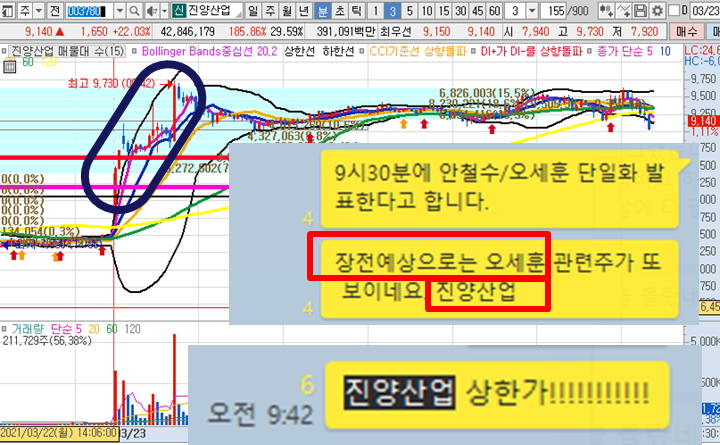Click the 종가 단순 5 legend
The image size is (720, 445).
[x=624, y=51]
